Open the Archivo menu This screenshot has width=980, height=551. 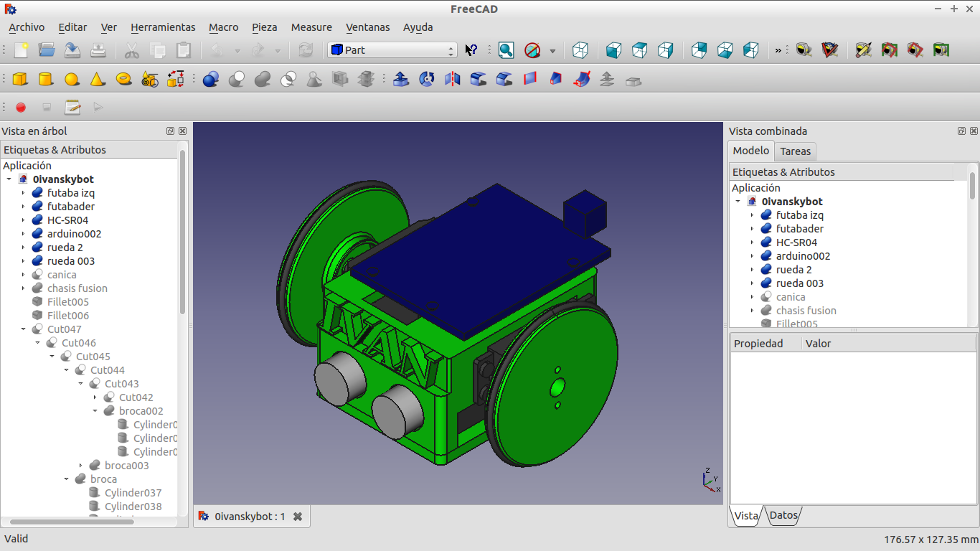27,27
